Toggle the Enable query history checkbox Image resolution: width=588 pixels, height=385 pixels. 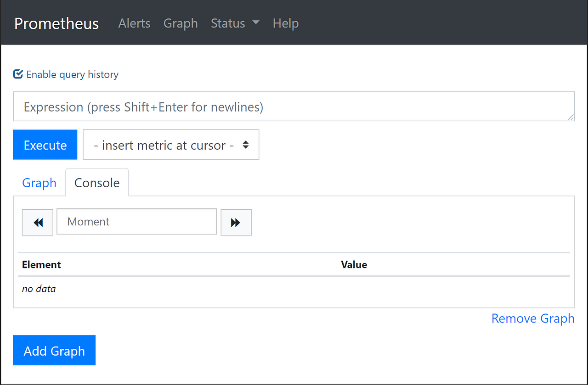[x=18, y=74]
